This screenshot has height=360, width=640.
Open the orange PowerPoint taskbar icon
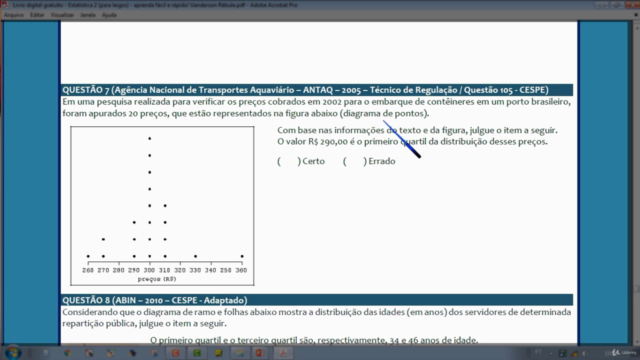click(x=260, y=353)
